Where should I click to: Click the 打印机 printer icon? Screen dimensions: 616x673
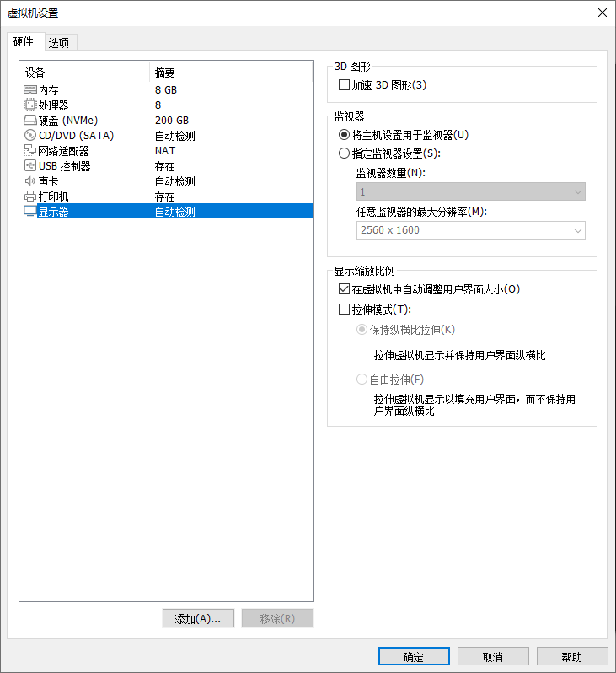click(x=30, y=197)
